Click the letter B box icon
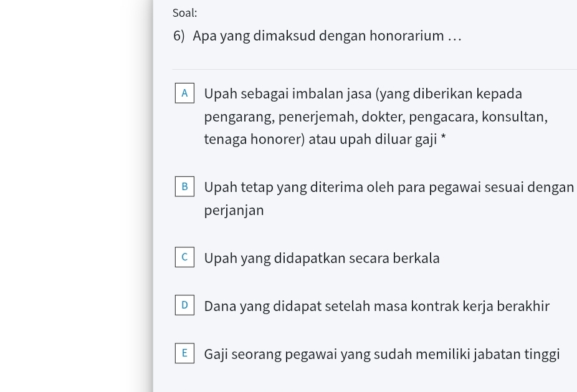The width and height of the screenshot is (577, 392). click(x=184, y=186)
